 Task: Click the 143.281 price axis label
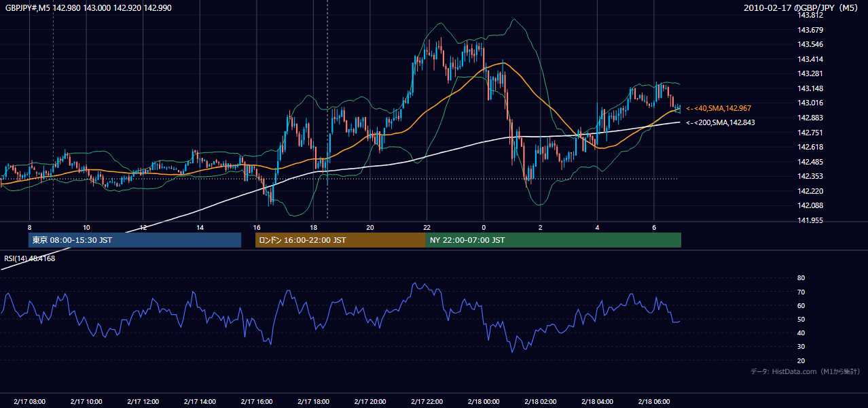pyautogui.click(x=810, y=73)
